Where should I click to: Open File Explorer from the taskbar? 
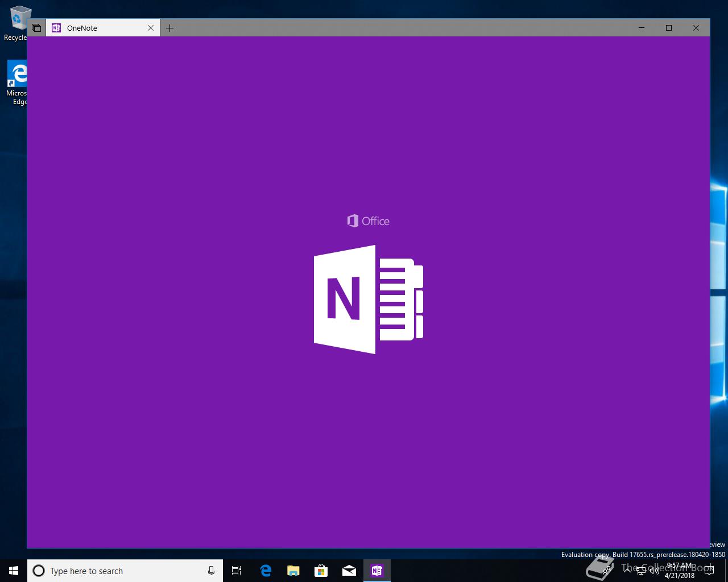293,571
